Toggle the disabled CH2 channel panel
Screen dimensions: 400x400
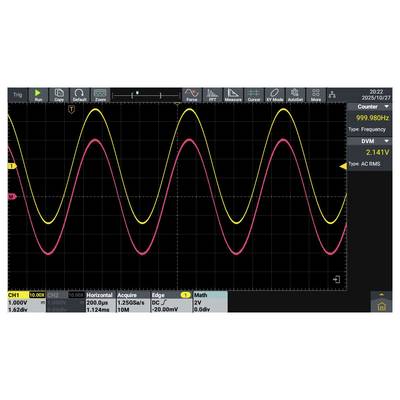66,302
